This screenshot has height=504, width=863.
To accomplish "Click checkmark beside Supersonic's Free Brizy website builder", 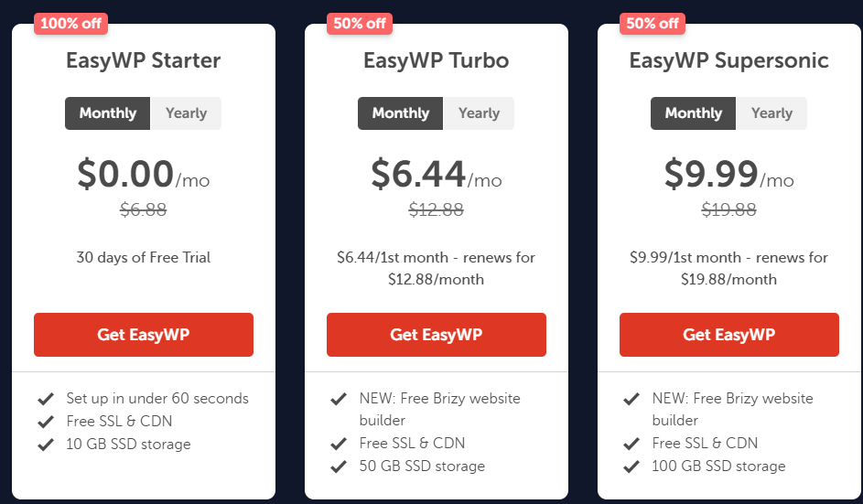I will (x=631, y=399).
